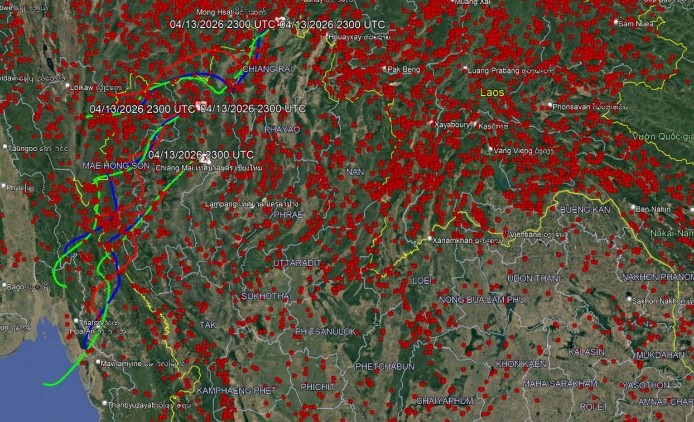Click the Sam Nuea place marker

coord(616,22)
